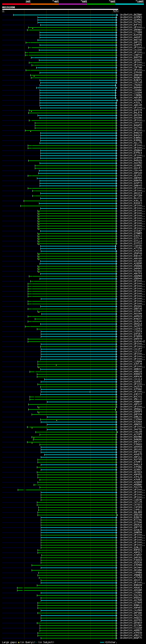Select the UniRef100_C1GQ94 label

(x=131, y=93)
